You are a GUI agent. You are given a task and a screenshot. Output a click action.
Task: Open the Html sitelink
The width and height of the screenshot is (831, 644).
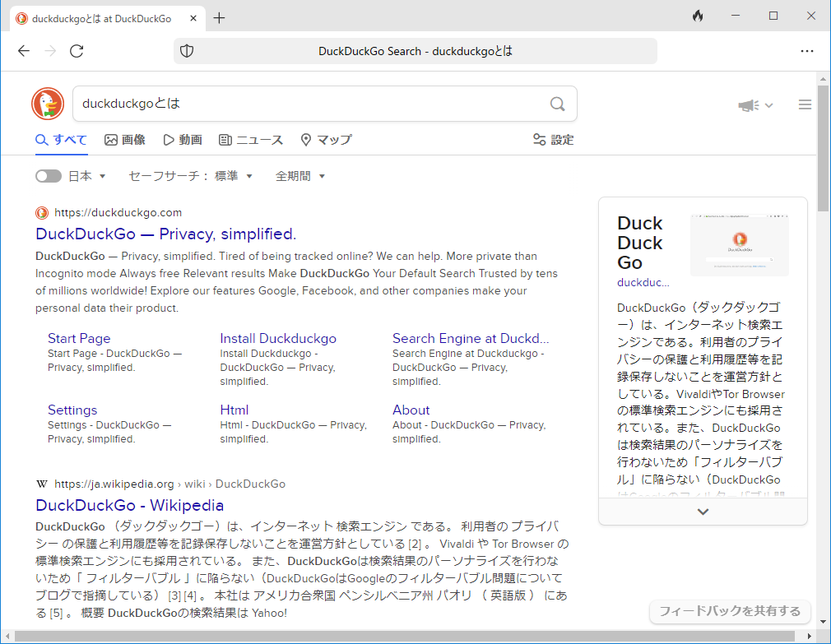(x=234, y=410)
